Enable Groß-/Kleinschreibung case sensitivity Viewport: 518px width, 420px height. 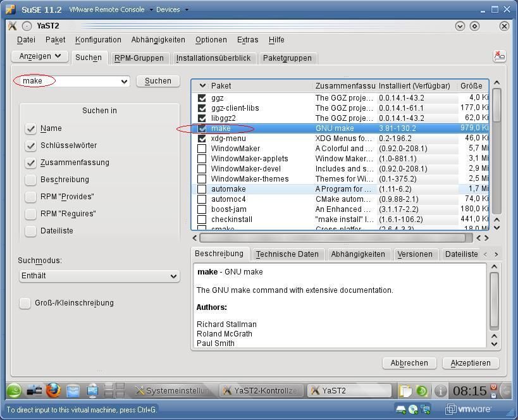(x=25, y=303)
